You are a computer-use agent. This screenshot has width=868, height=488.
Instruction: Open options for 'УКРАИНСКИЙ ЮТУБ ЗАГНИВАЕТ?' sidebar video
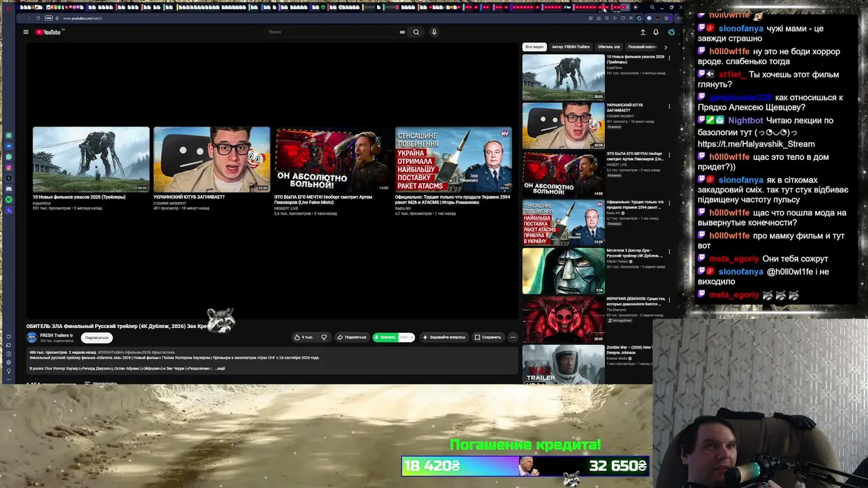click(669, 106)
